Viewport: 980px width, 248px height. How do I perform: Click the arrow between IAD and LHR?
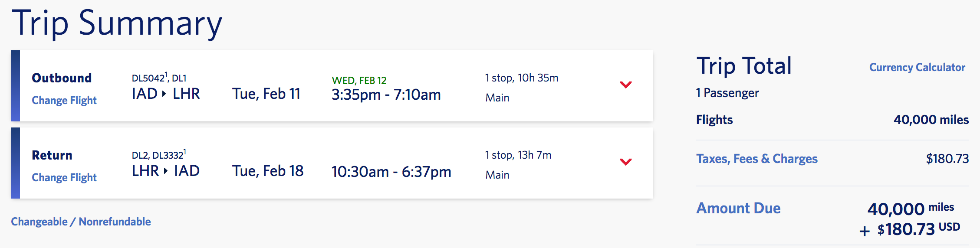[164, 94]
